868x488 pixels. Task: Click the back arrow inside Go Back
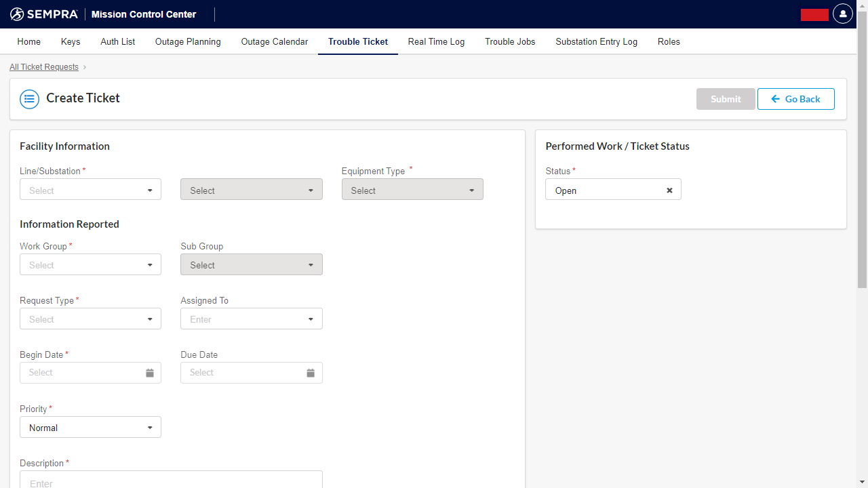point(776,99)
